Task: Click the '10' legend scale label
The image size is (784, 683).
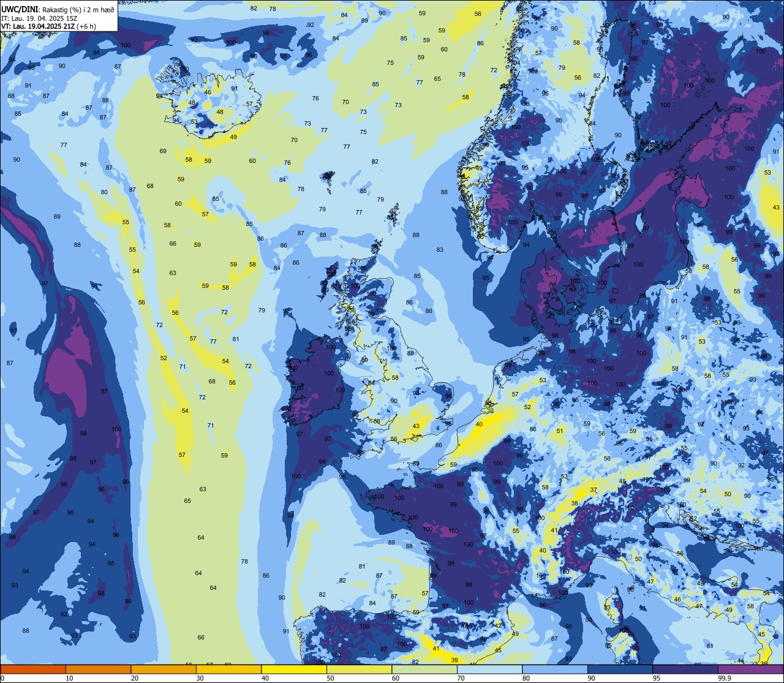Action: click(x=69, y=678)
